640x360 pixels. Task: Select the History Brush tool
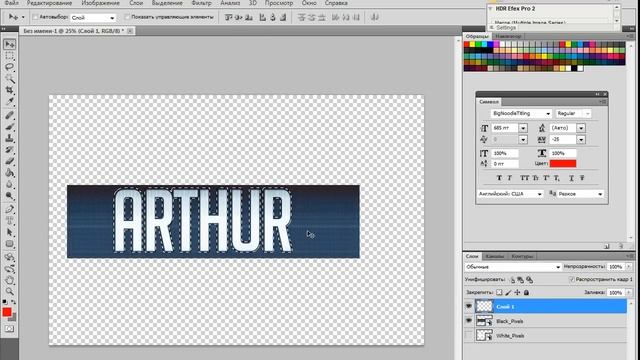(x=9, y=150)
